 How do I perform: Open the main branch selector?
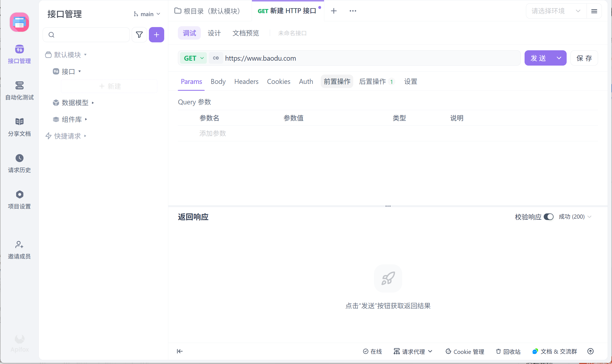147,14
